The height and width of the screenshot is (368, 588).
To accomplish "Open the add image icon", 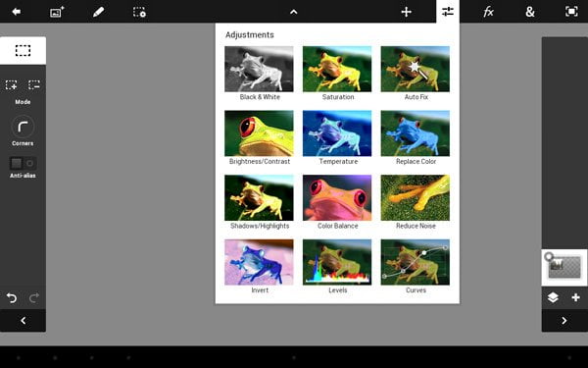I will (57, 12).
